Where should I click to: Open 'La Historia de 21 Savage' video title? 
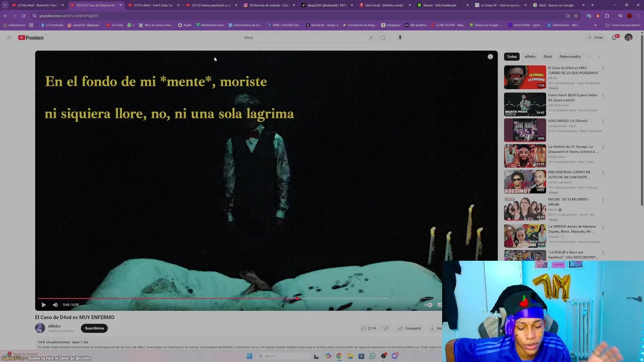(573, 149)
